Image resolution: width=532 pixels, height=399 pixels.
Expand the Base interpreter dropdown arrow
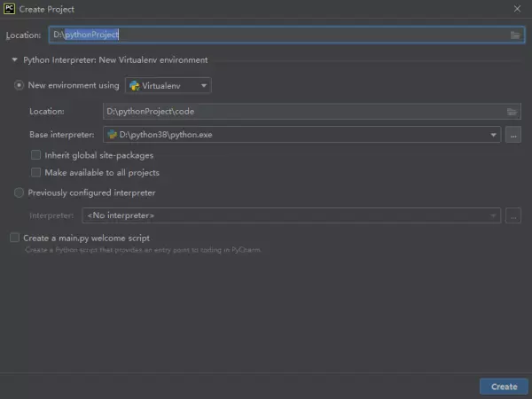(x=494, y=135)
